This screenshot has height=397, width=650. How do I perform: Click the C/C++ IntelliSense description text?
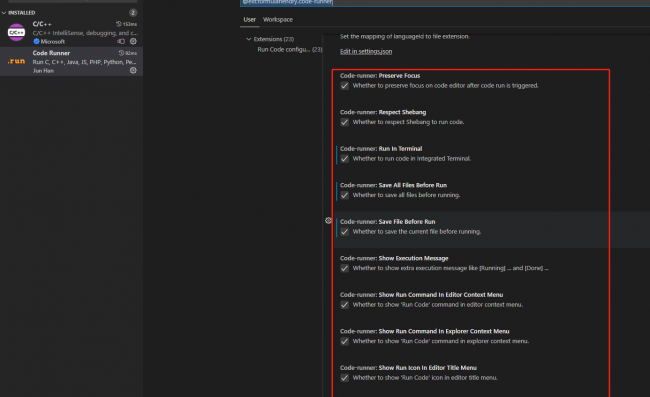coord(85,33)
